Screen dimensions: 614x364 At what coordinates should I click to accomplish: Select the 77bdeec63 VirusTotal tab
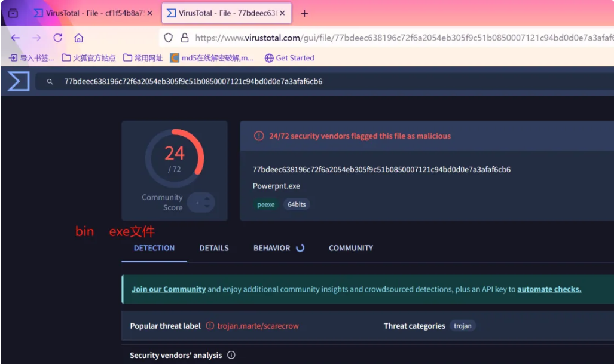[x=221, y=13]
